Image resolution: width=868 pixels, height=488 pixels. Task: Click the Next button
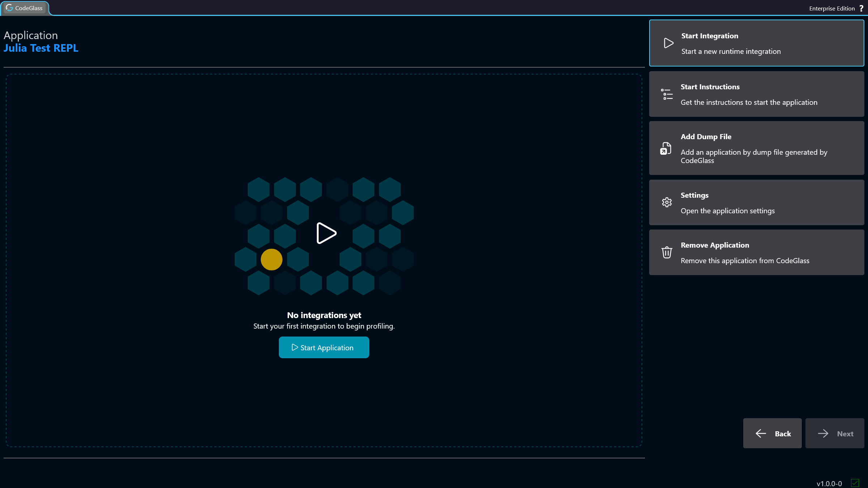point(835,433)
